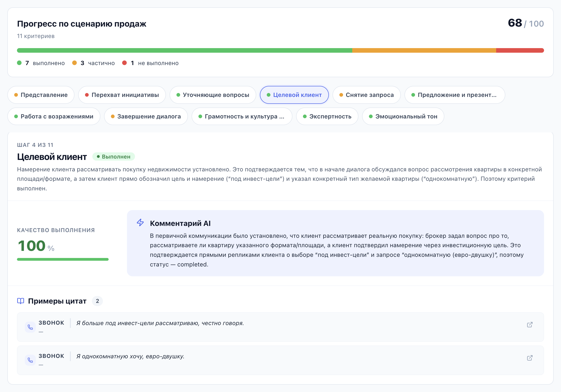
Task: Click the AI comment text 'В первичной коммуникации'
Action: (x=337, y=250)
